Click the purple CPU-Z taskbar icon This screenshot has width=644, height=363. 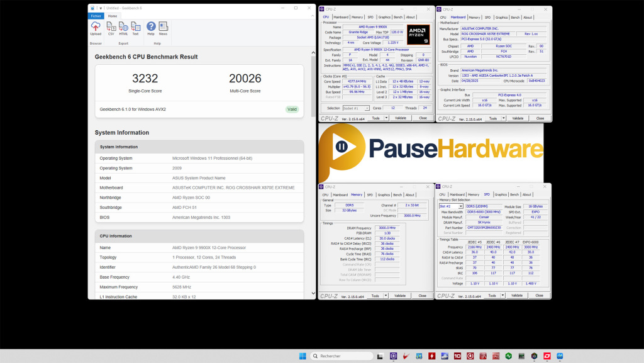(393, 356)
